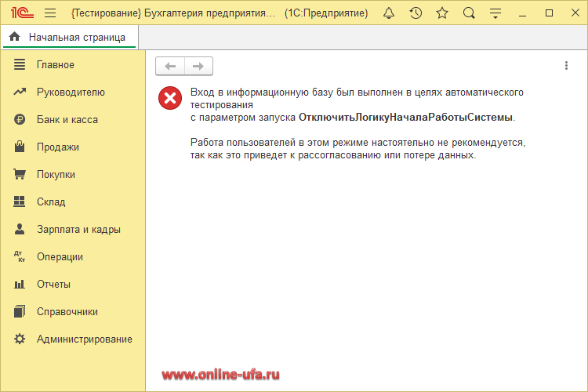Click the Главное list icon
The height and width of the screenshot is (392, 588).
(x=20, y=64)
